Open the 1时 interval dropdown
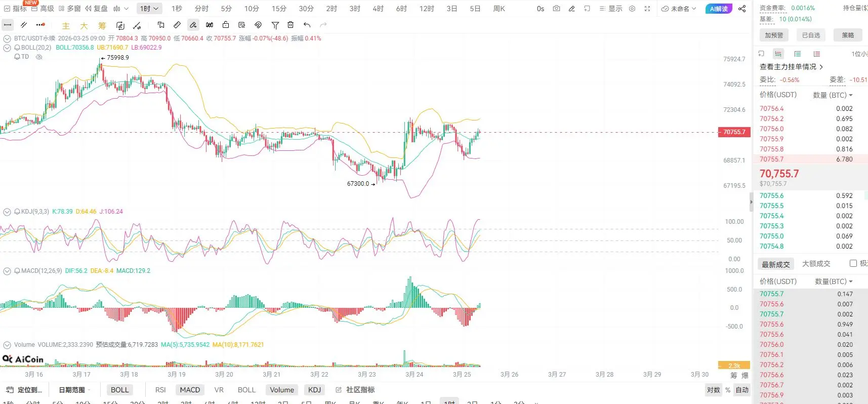 tap(149, 9)
